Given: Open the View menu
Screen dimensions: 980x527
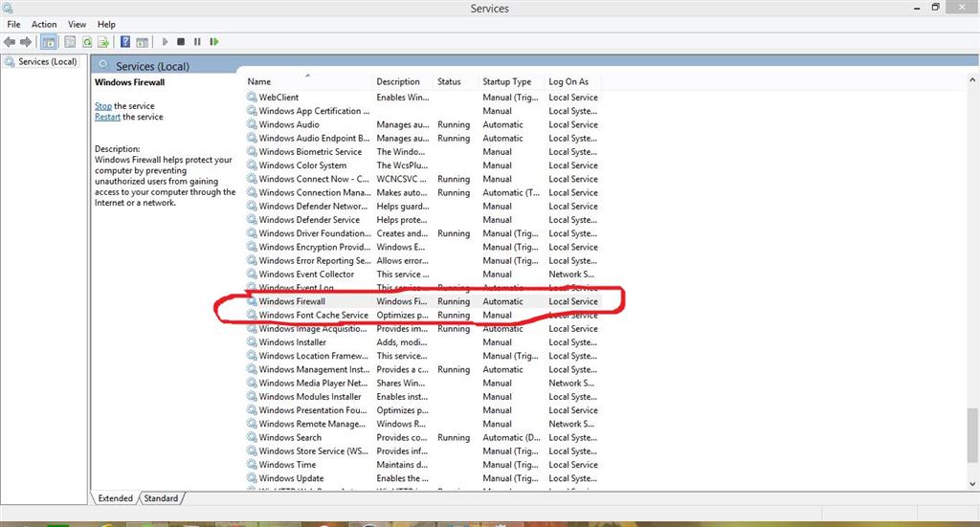Looking at the screenshot, I should point(77,24).
